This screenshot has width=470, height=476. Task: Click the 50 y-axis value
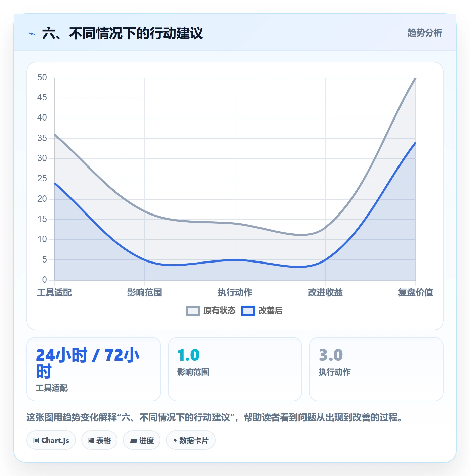42,78
